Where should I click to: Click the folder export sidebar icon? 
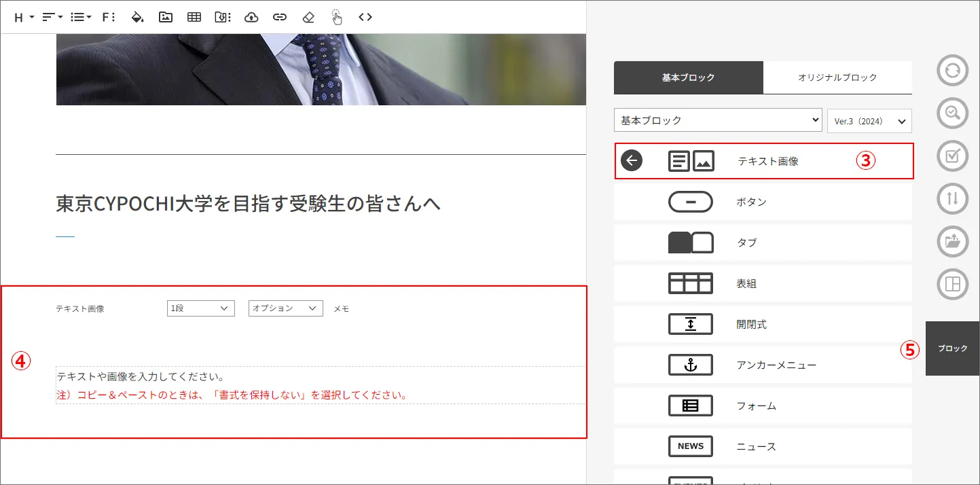tap(952, 241)
